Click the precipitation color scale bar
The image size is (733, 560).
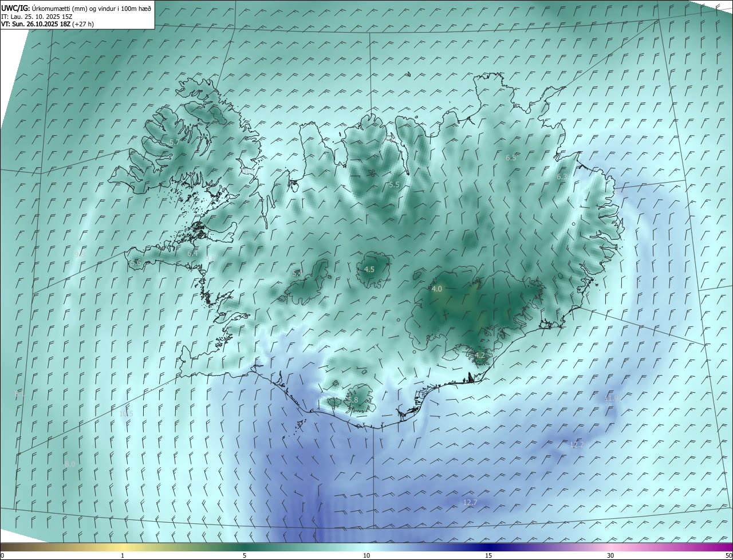click(x=366, y=547)
